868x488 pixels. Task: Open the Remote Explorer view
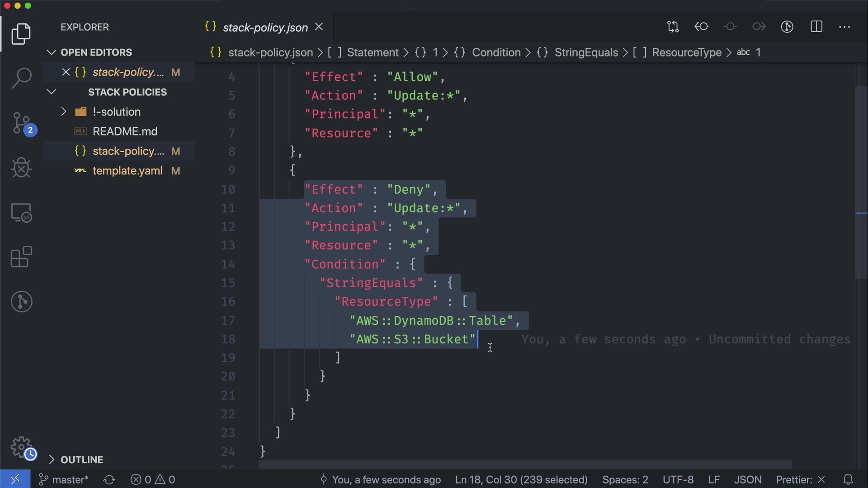click(x=21, y=213)
